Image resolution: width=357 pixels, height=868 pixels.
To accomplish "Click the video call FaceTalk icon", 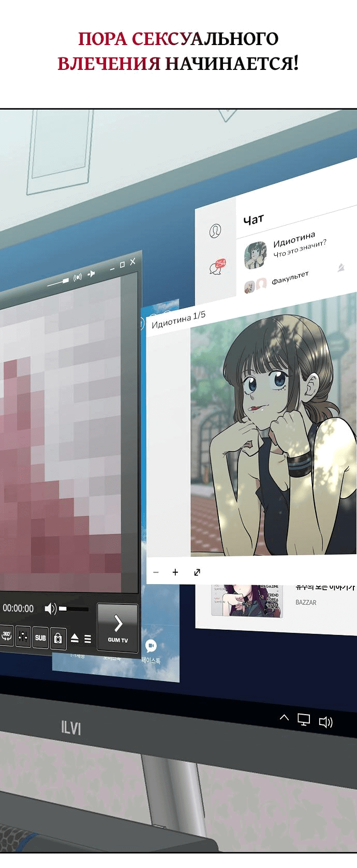I will (151, 645).
